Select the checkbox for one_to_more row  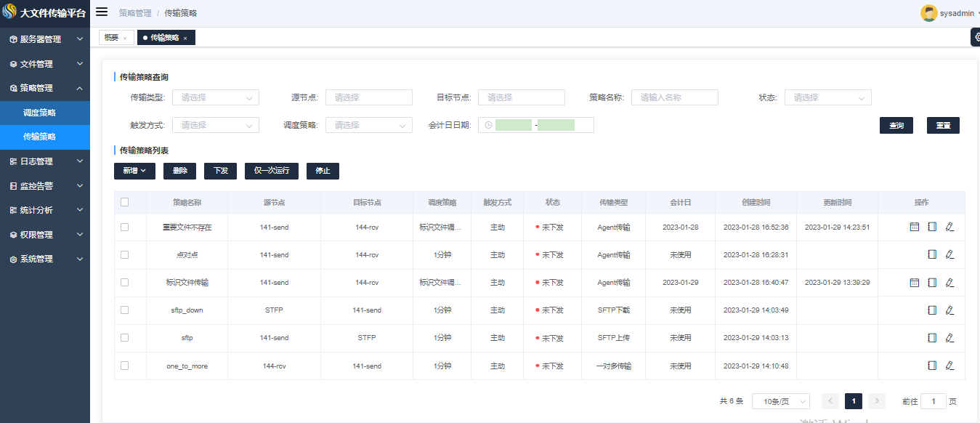(x=125, y=366)
